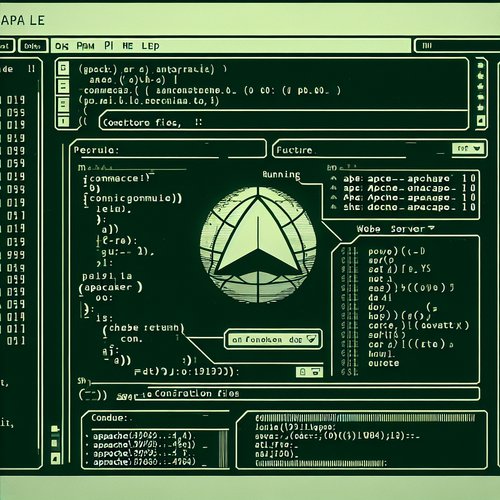
Task: Click the top small icon in lower-left strip
Action: (55, 429)
